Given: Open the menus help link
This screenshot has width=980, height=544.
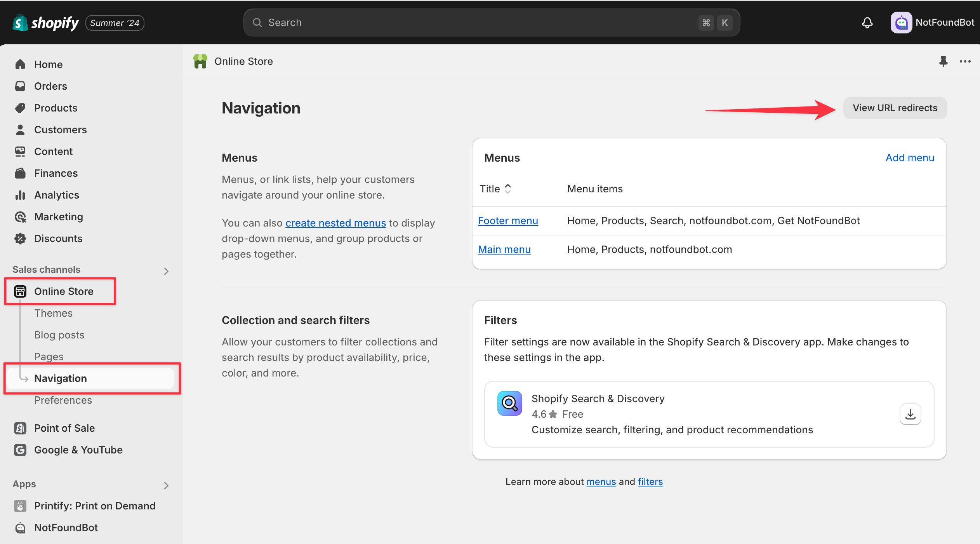Looking at the screenshot, I should pyautogui.click(x=601, y=481).
